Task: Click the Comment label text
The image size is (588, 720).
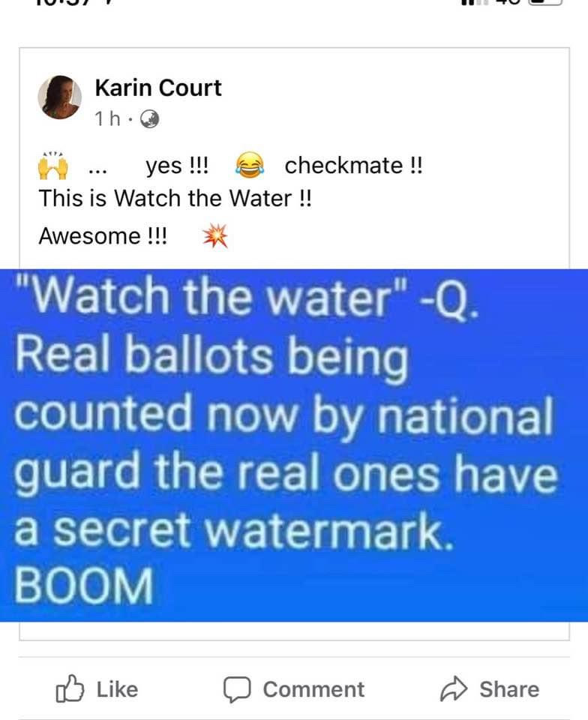Action: click(x=313, y=689)
